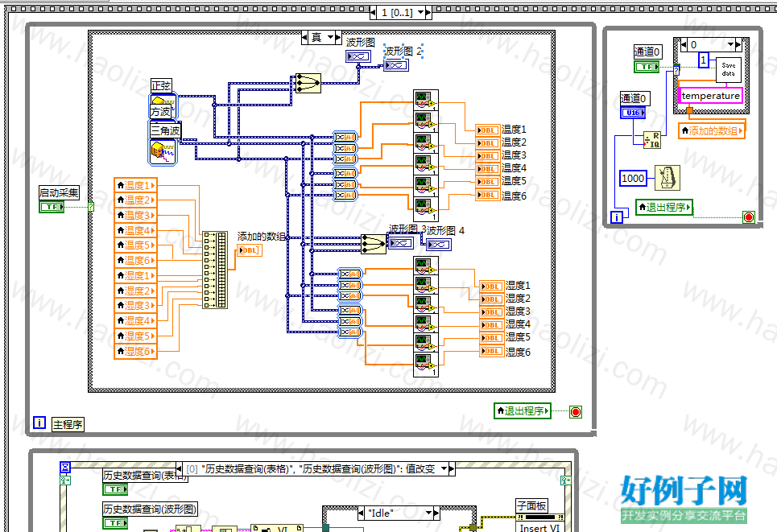Go to next case of 1 [0..1] structure
The image size is (777, 532).
point(428,12)
